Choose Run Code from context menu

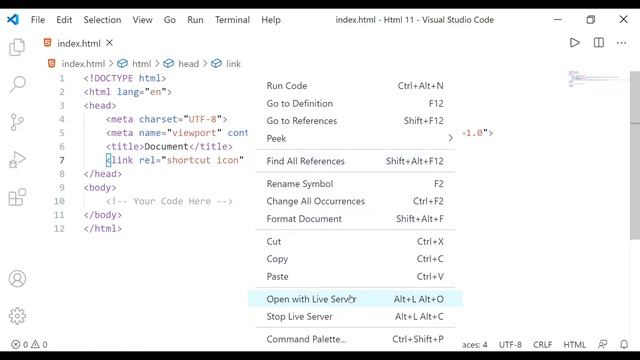tap(355, 86)
